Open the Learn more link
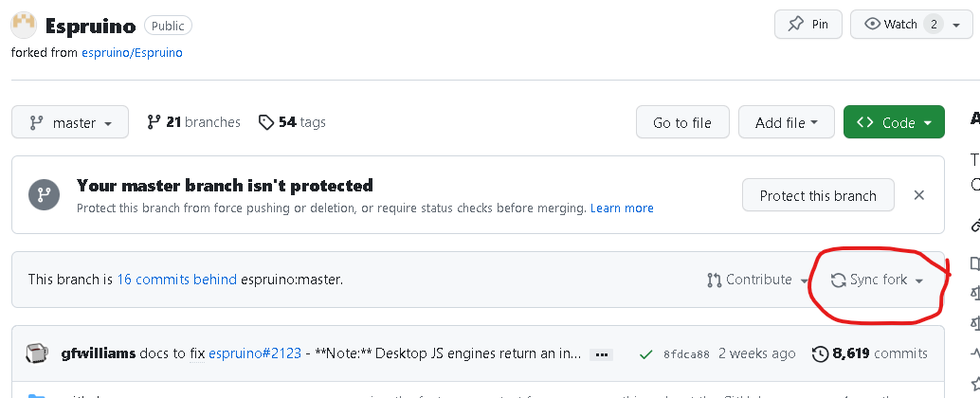The image size is (980, 398). [622, 208]
